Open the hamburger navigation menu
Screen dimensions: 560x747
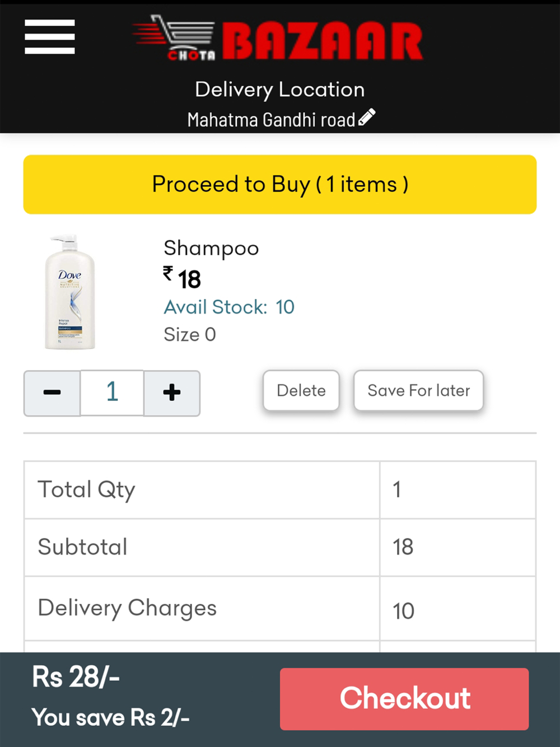click(50, 37)
